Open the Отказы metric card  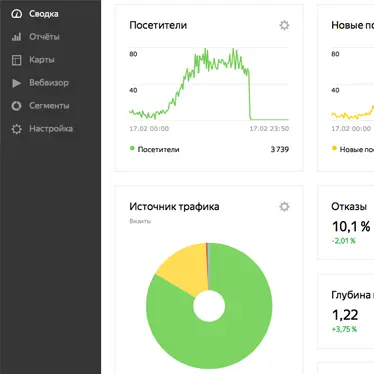(x=346, y=223)
